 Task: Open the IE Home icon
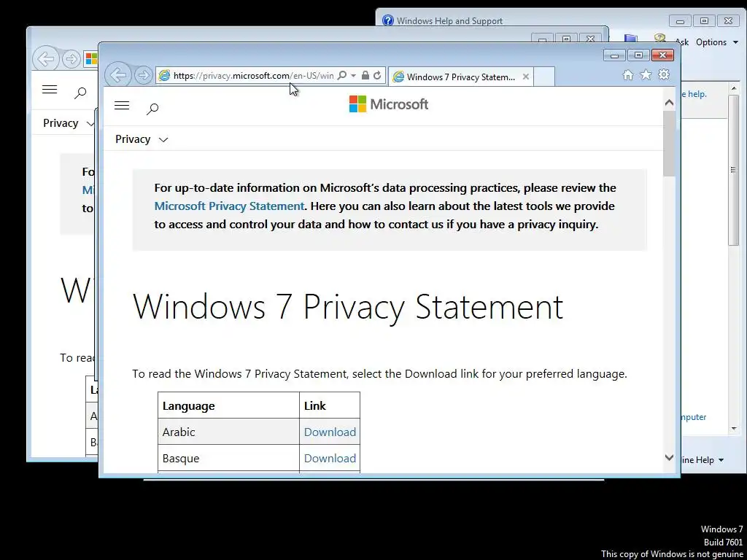[628, 75]
